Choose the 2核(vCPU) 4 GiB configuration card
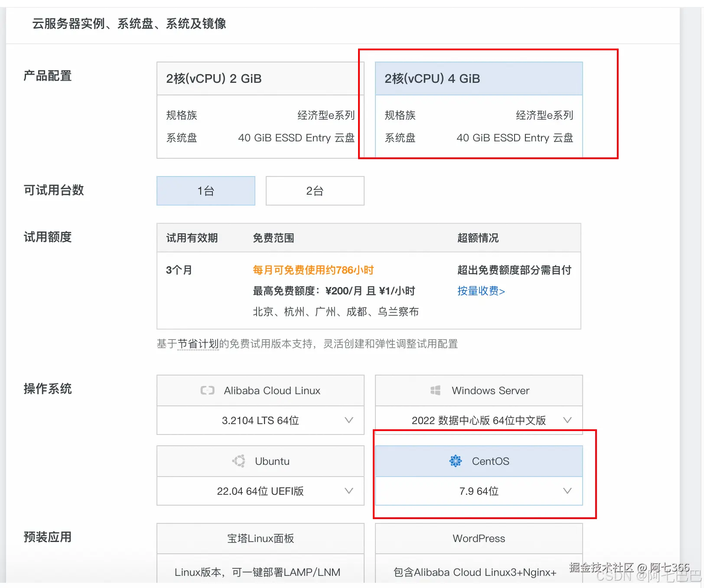Viewport: 704px width, 588px height. pyautogui.click(x=479, y=78)
